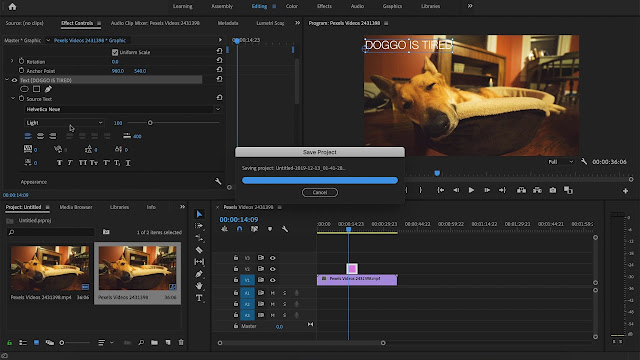Cancel the Save Project dialog
Viewport: 640px width, 360px height.
(x=320, y=192)
